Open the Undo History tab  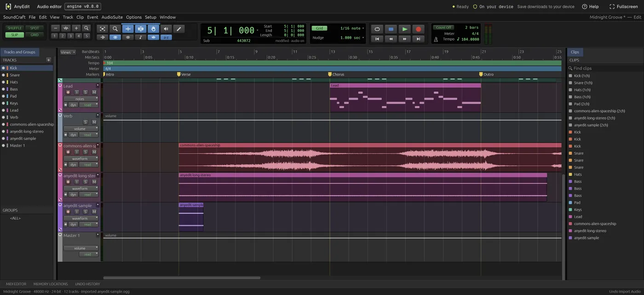[87, 284]
